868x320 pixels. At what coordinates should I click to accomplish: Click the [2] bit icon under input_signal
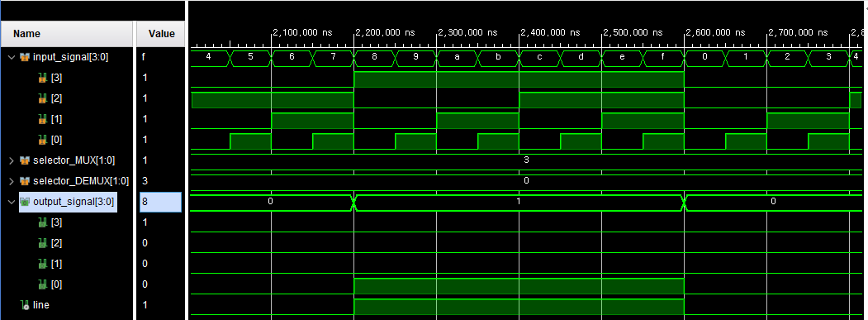point(42,98)
